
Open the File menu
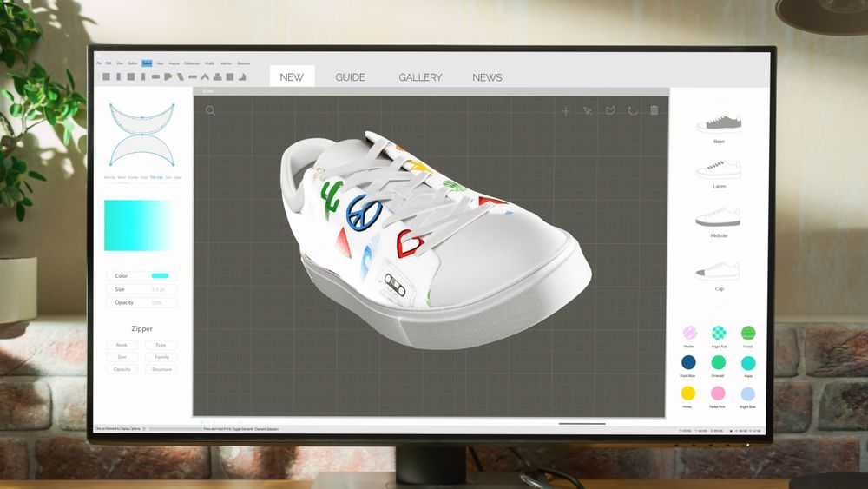[99, 63]
